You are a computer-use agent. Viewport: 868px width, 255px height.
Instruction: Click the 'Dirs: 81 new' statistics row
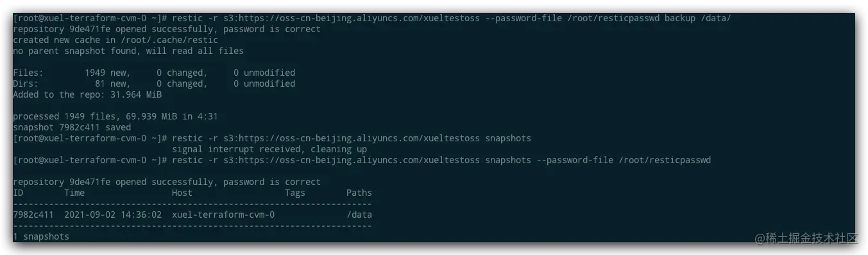pyautogui.click(x=154, y=84)
